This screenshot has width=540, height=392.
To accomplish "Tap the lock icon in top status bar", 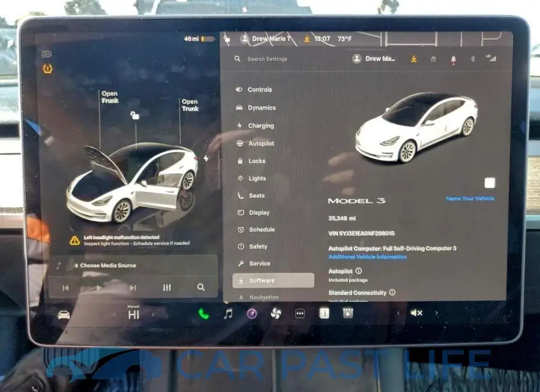I will tap(227, 39).
